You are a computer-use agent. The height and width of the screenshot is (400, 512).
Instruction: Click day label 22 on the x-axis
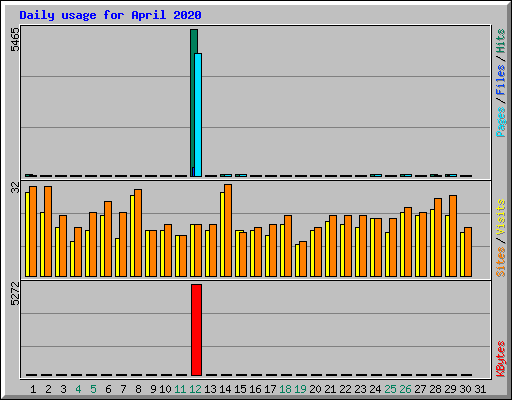click(x=345, y=389)
